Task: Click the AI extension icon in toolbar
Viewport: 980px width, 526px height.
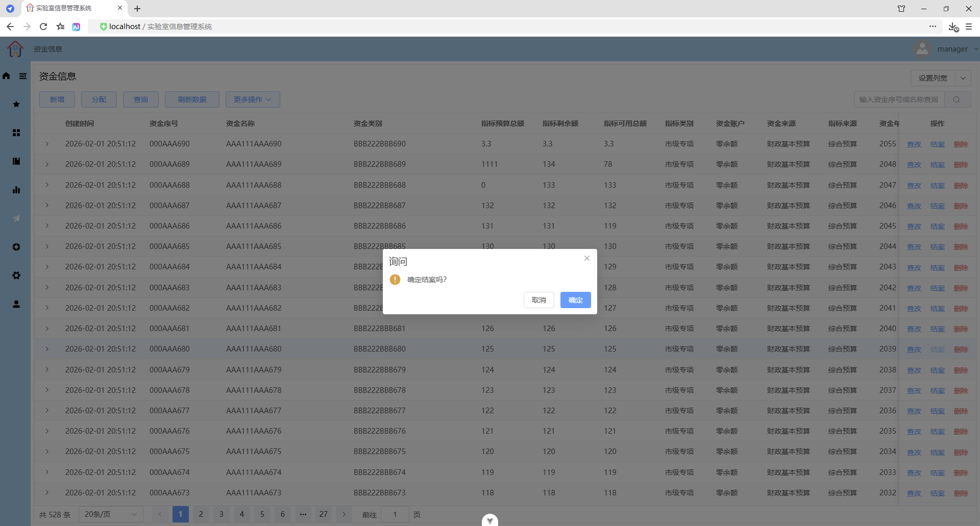Action: 76,27
